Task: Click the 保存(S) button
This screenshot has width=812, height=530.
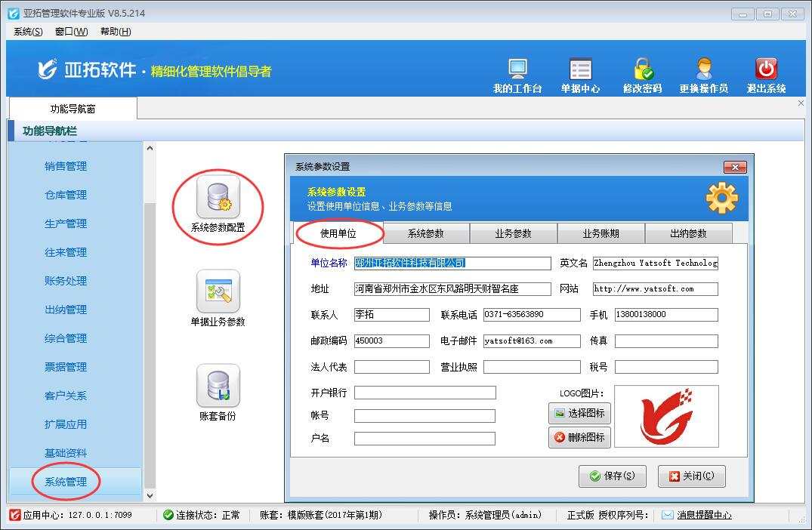Action: pos(612,476)
